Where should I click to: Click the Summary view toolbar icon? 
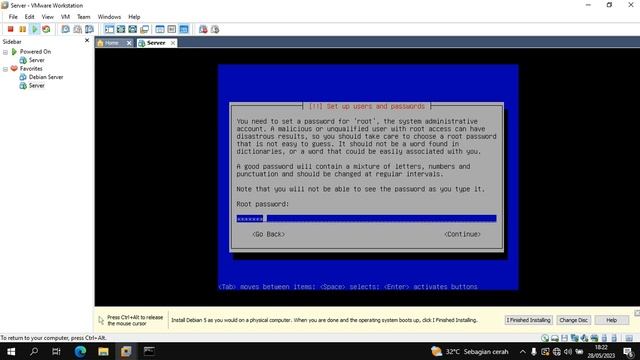point(160,29)
